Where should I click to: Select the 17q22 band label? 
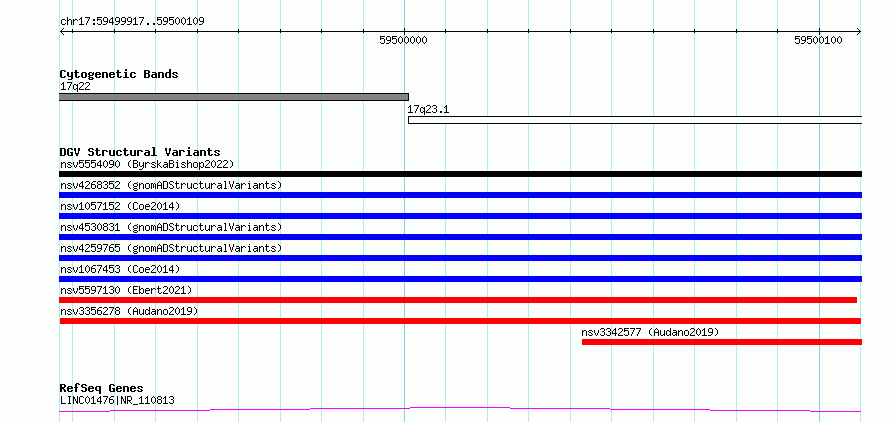75,87
